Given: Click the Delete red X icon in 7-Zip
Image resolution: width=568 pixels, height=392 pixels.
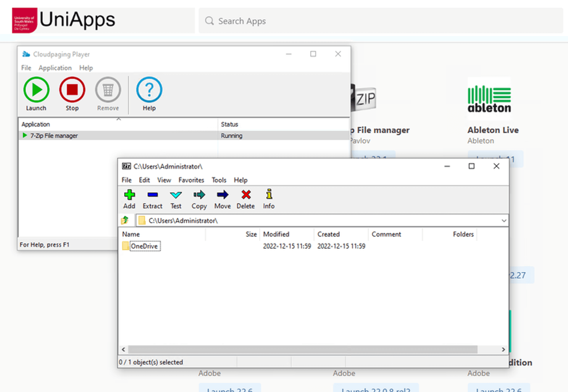Looking at the screenshot, I should 246,195.
